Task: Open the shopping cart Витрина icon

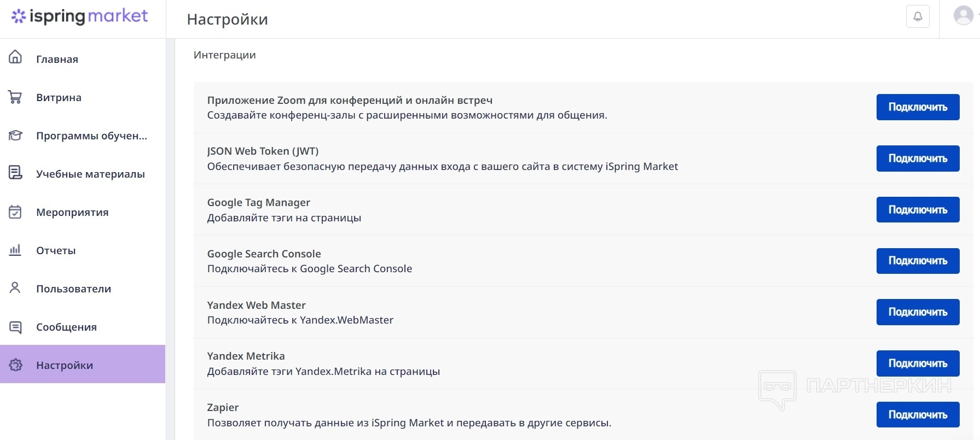Action: pos(15,97)
